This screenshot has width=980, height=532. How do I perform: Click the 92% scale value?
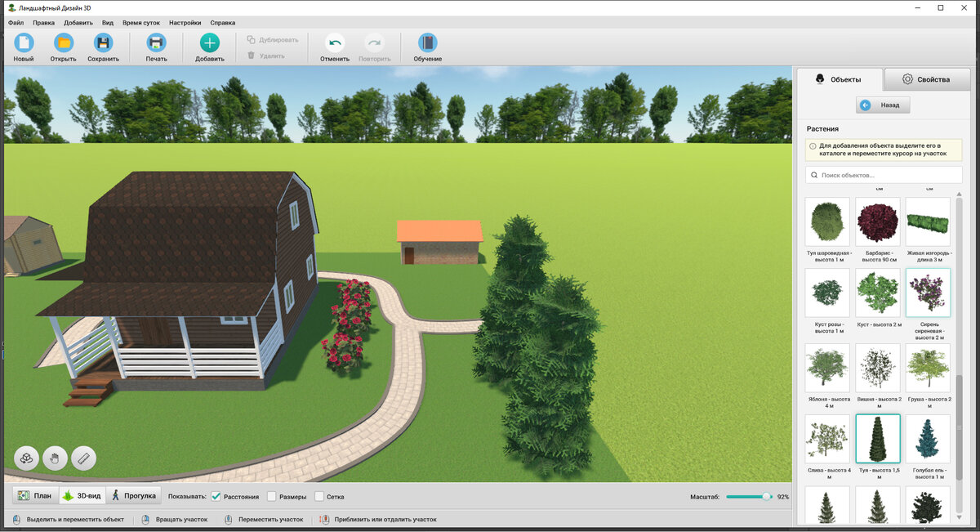click(783, 497)
